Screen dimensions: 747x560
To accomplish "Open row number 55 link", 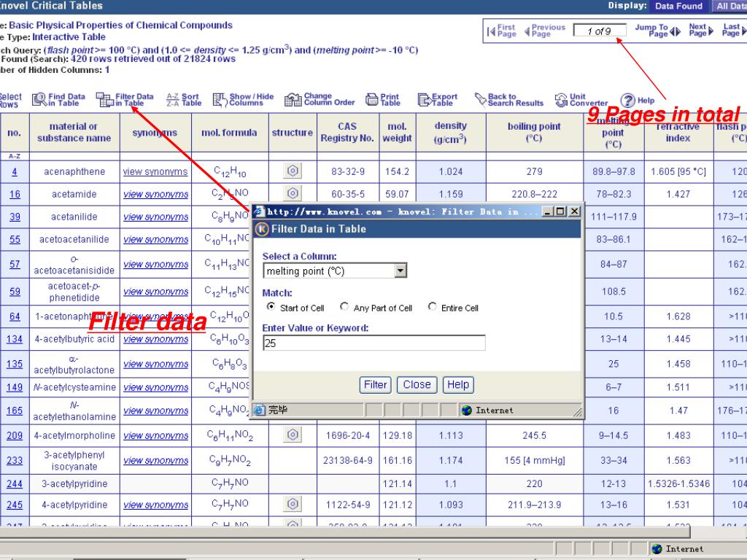I will point(15,239).
